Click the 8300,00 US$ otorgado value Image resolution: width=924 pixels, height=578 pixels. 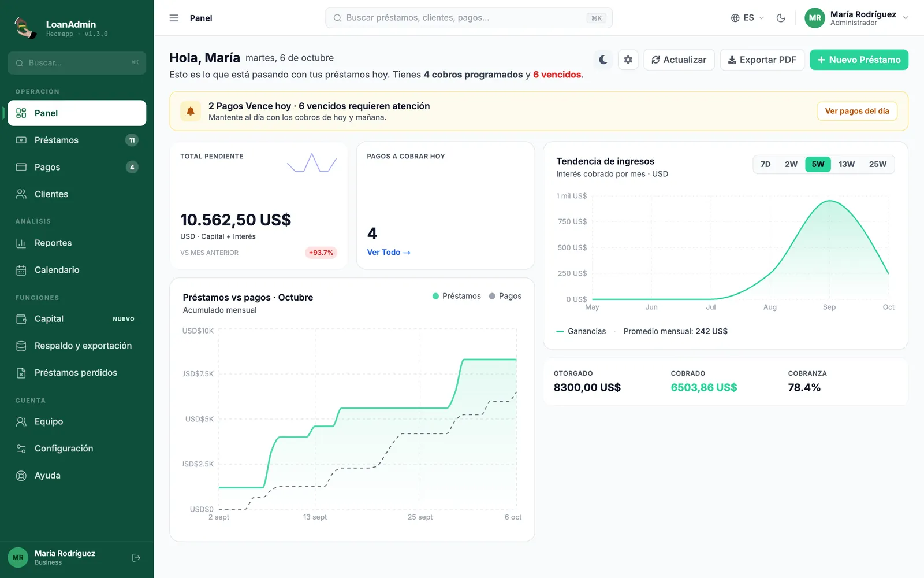tap(587, 387)
